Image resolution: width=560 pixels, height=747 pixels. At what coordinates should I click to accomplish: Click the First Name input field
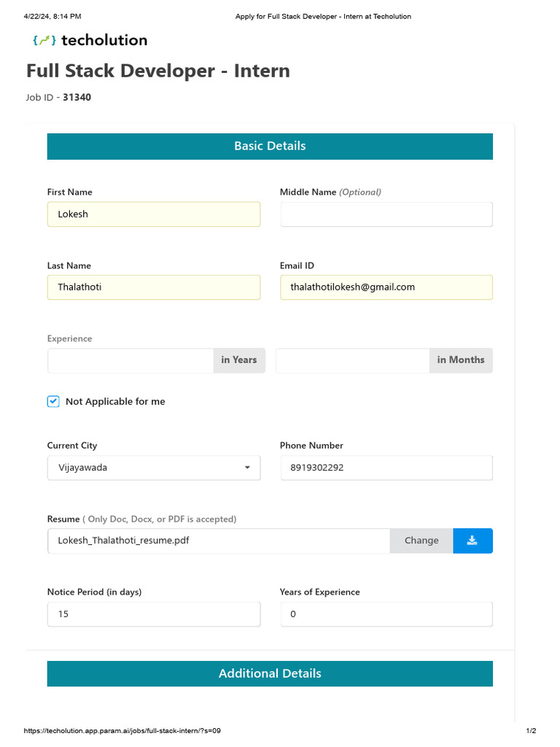[x=153, y=214]
